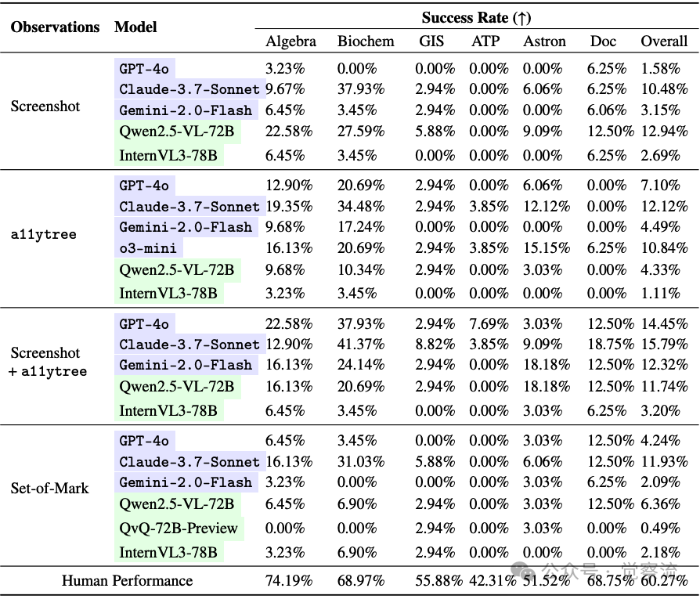Viewport: 700px width, 599px height.
Task: Click the 41.37% Biochem value
Action: coord(361,344)
